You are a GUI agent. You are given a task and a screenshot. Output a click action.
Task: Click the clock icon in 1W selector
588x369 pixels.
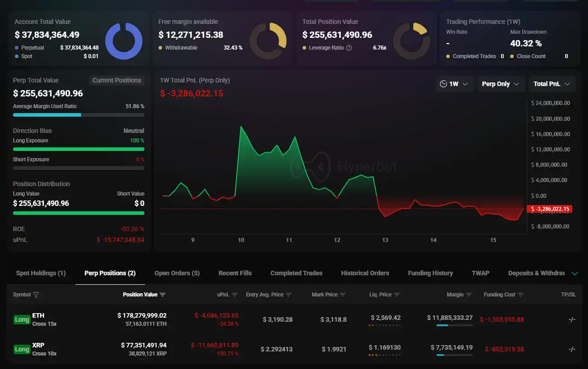pos(443,84)
